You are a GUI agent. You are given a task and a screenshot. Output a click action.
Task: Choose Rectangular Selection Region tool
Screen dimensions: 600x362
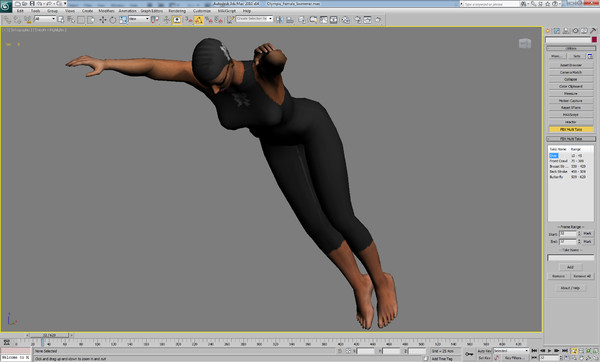[x=81, y=20]
